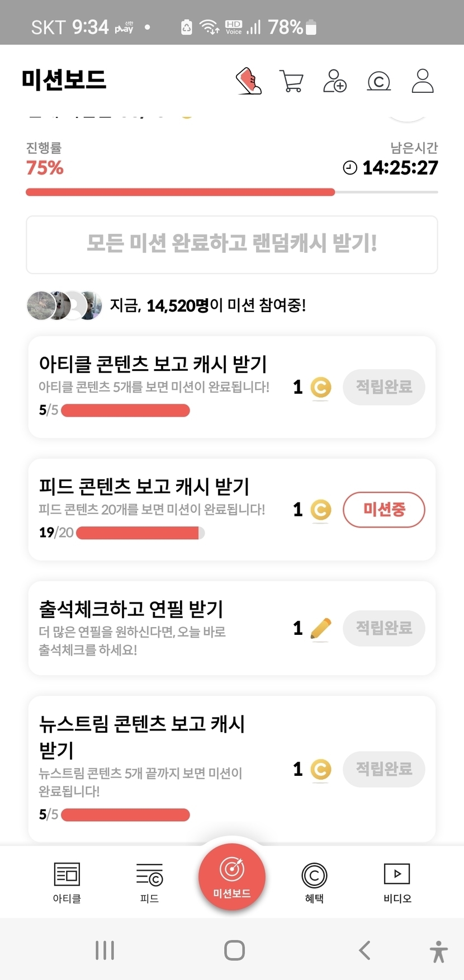Tap the red sneaker icon in header

(249, 81)
